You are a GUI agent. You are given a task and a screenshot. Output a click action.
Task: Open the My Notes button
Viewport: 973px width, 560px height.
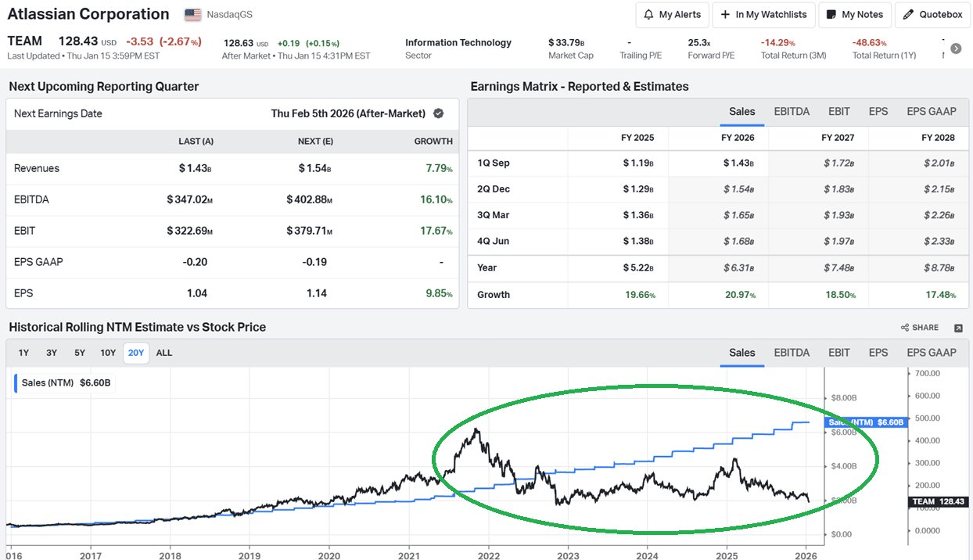[854, 15]
